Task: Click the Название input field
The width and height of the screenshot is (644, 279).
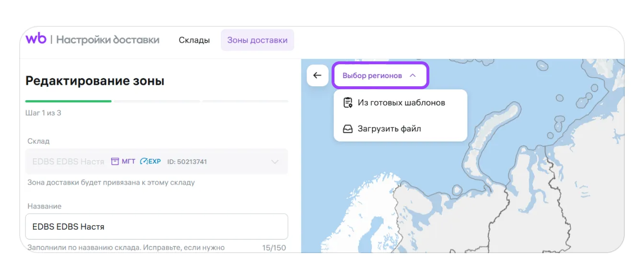Action: (x=157, y=226)
